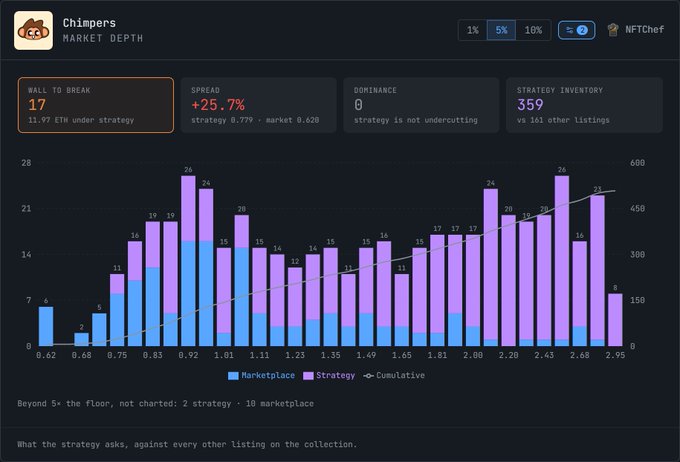Click the NFTChef logo icon
This screenshot has height=462, width=680.
(613, 29)
